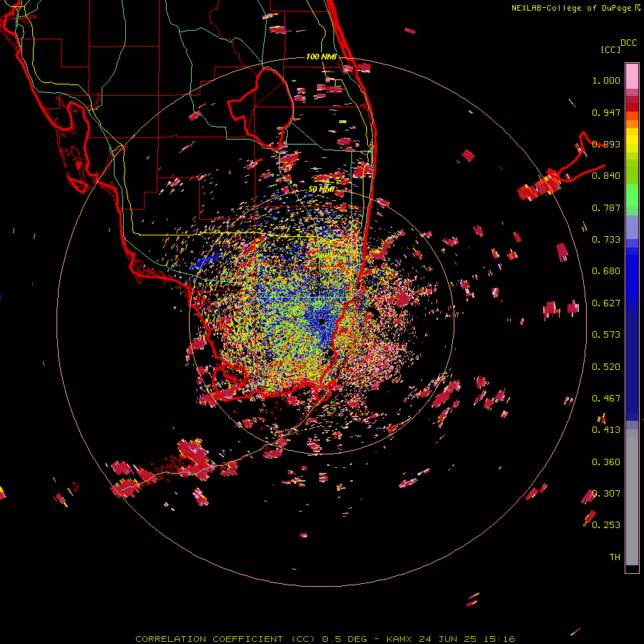Screen dimensions: 644x644
Task: Pick the gray color bar segment near 0.307
Action: (632, 497)
